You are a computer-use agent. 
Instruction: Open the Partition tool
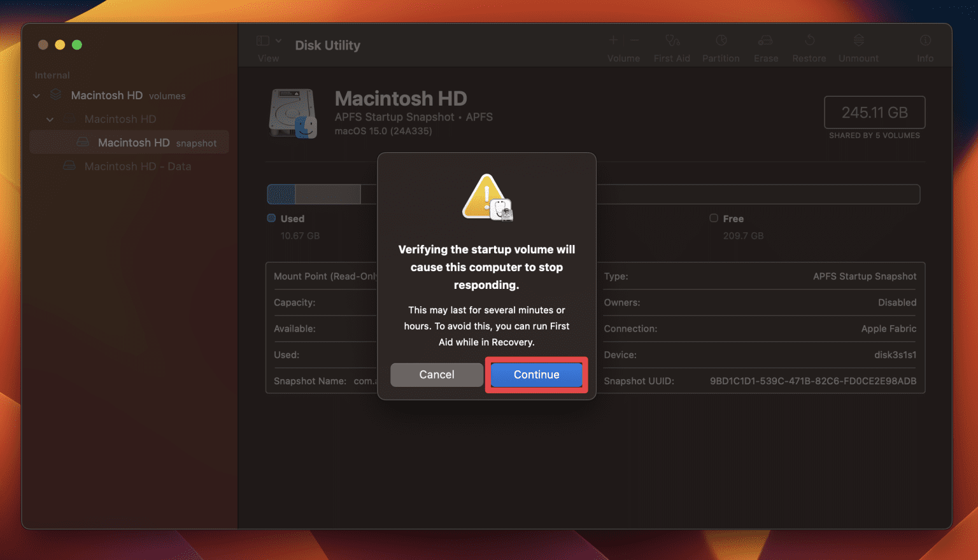click(x=721, y=40)
